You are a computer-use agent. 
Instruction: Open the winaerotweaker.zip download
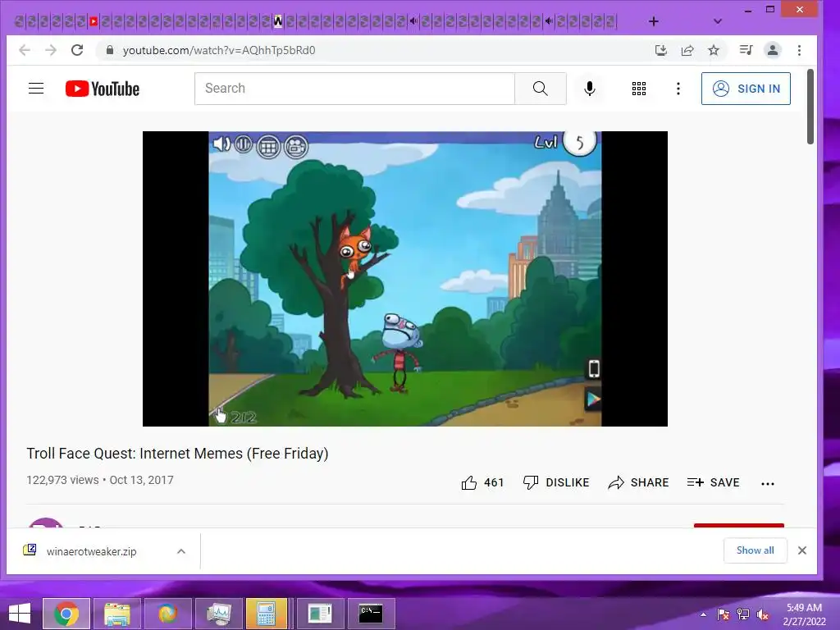click(x=91, y=551)
